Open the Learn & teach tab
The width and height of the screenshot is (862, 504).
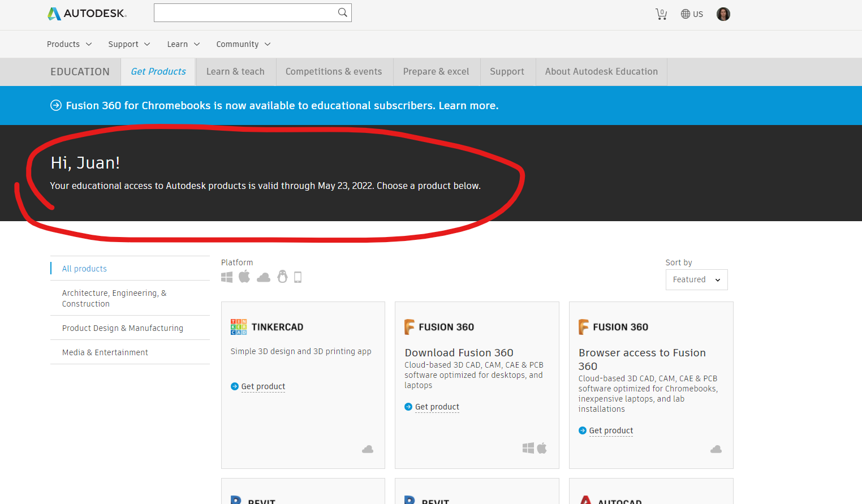pyautogui.click(x=235, y=72)
